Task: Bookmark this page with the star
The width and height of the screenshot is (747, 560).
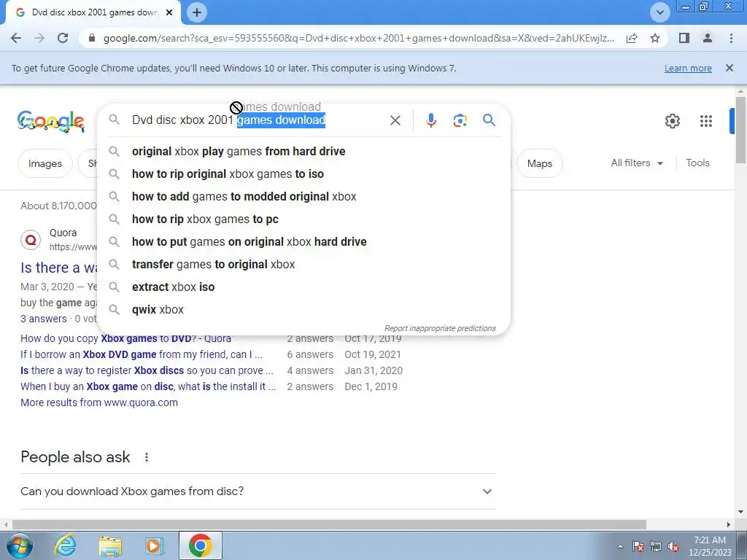Action: (x=655, y=38)
